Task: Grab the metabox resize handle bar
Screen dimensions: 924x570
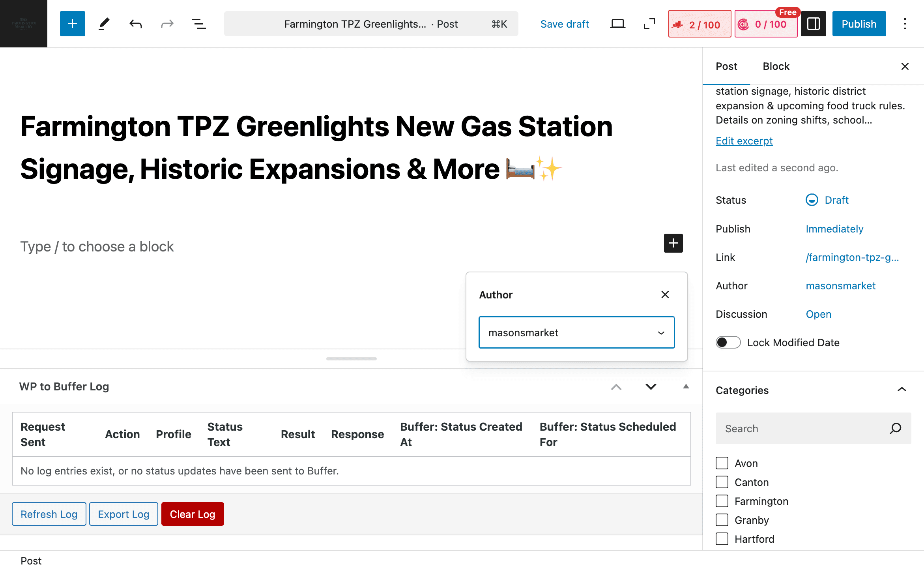Action: pyautogui.click(x=351, y=359)
